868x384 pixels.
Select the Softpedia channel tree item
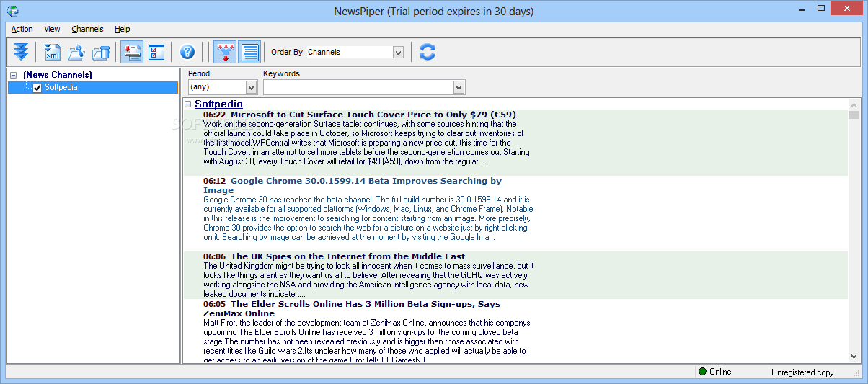point(61,88)
